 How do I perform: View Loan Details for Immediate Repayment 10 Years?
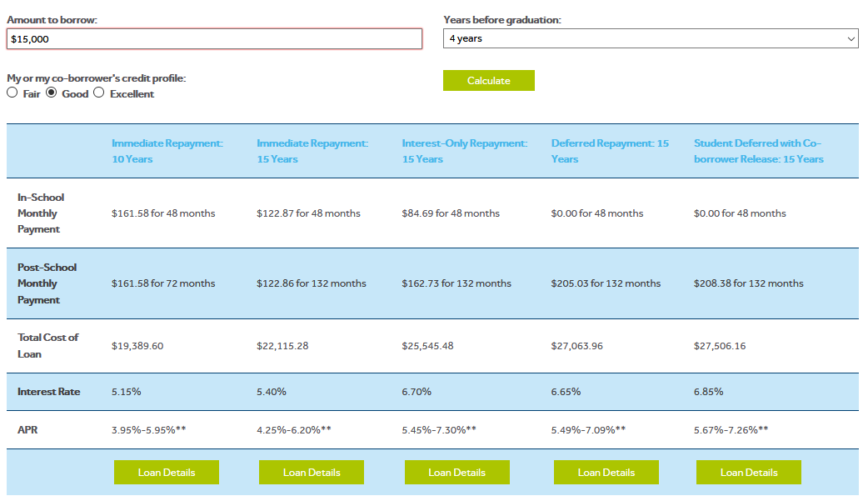(x=166, y=472)
